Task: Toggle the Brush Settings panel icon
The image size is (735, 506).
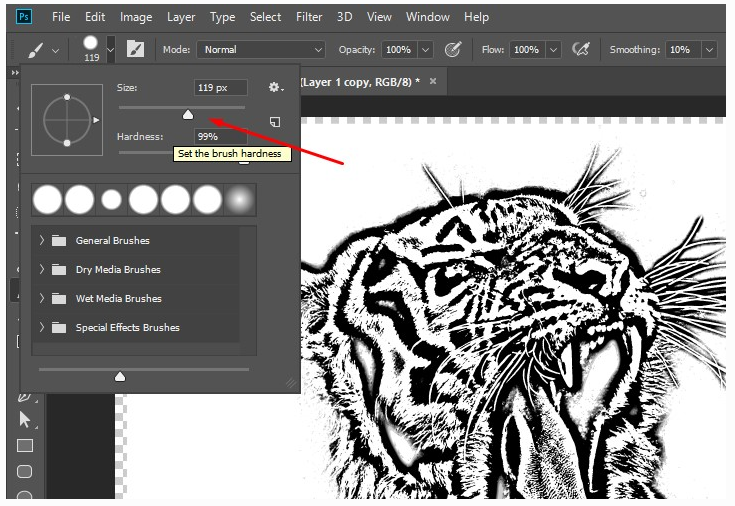Action: click(135, 49)
